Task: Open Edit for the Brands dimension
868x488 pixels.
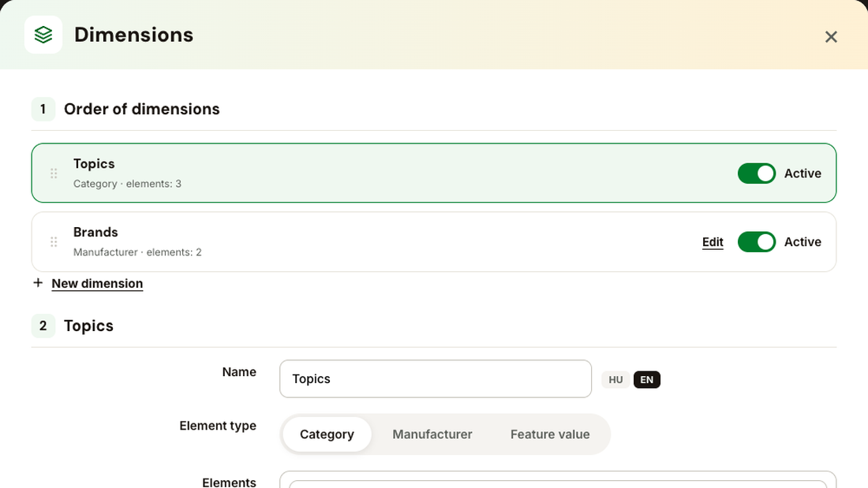Action: click(x=713, y=242)
